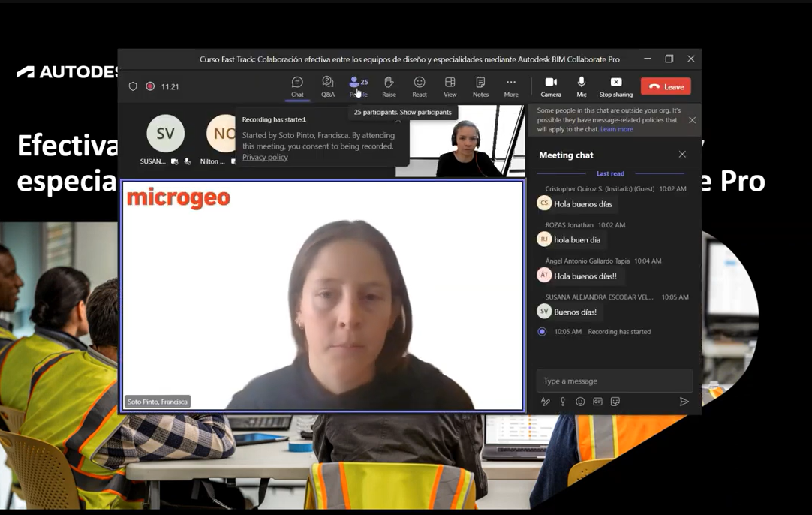Dismiss the outside org warning banner
This screenshot has width=812, height=515.
(x=693, y=119)
